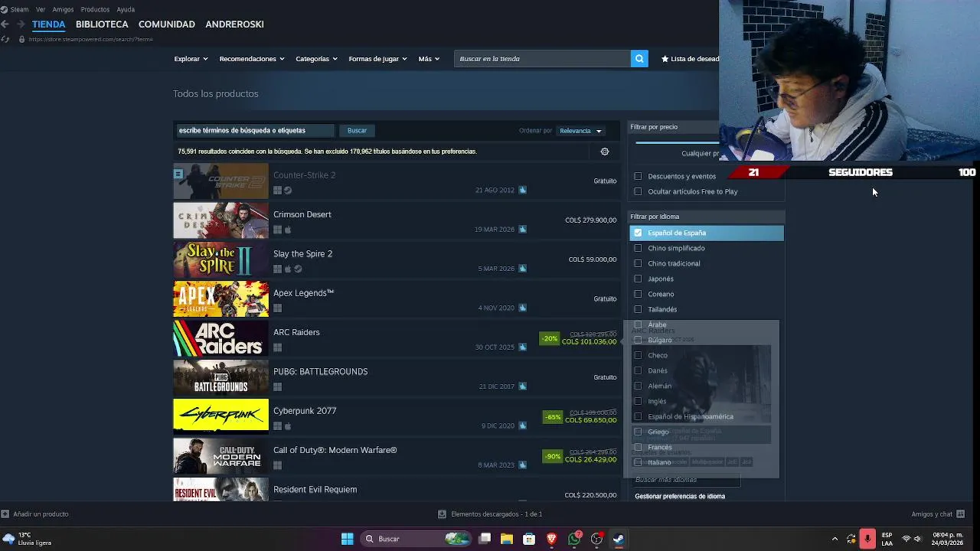Click the SteamOS icon under Slay the Spire 2
This screenshot has width=980, height=551.
point(298,269)
